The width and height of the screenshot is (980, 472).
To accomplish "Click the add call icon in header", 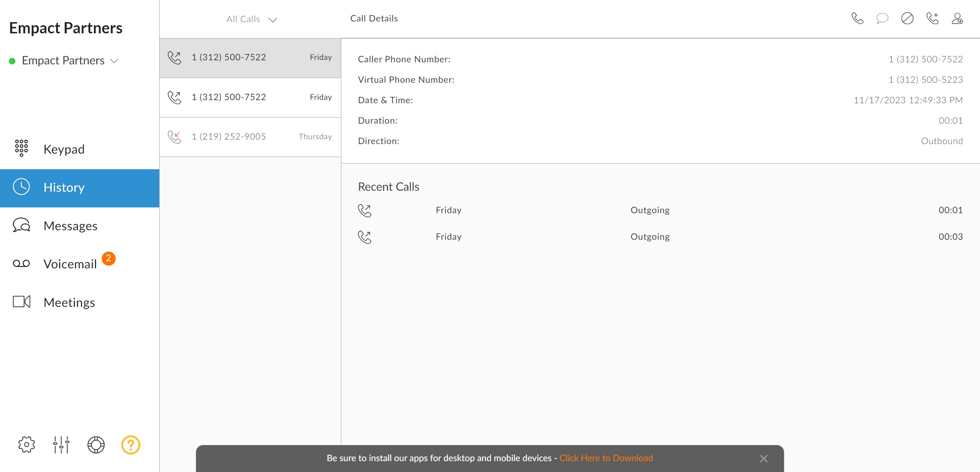I will click(932, 18).
